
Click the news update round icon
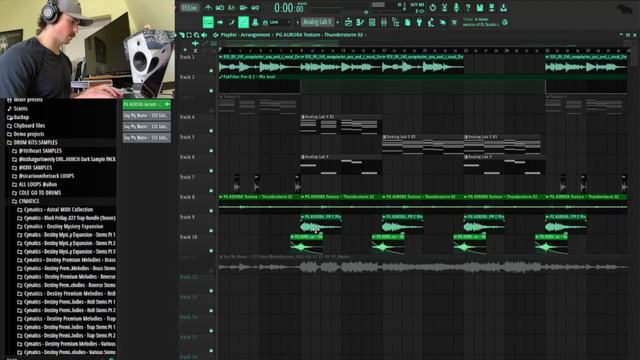click(x=505, y=22)
